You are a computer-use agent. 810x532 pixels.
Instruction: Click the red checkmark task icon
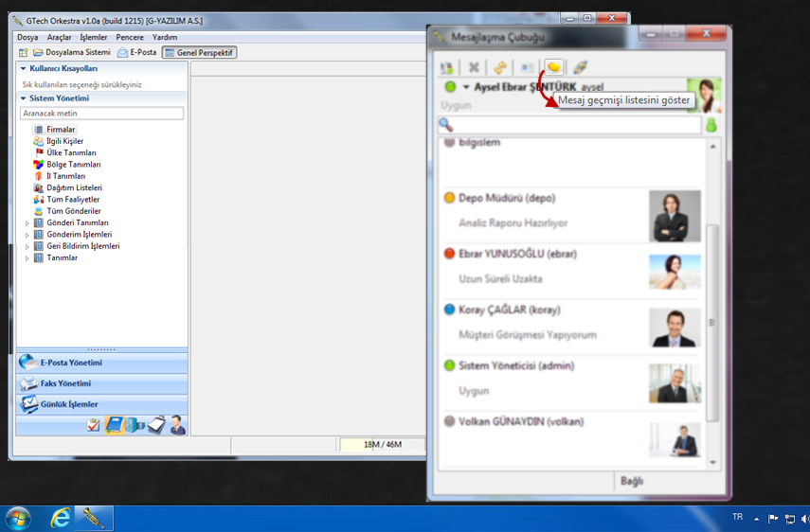(x=93, y=426)
